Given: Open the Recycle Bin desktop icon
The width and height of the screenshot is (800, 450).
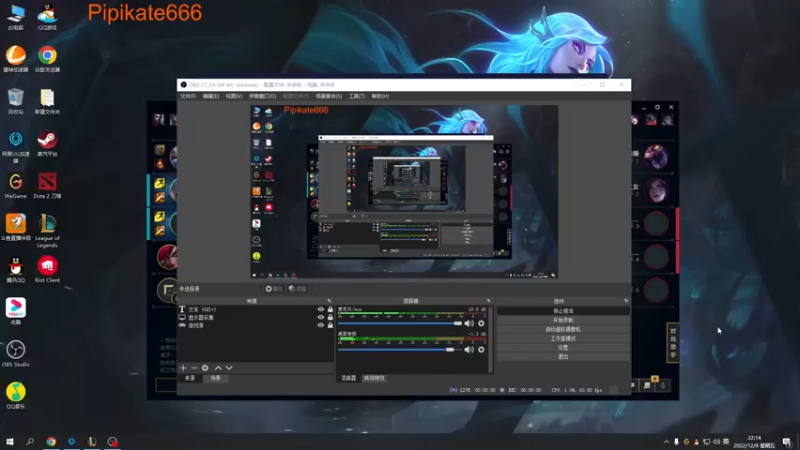Looking at the screenshot, I should coord(16,101).
